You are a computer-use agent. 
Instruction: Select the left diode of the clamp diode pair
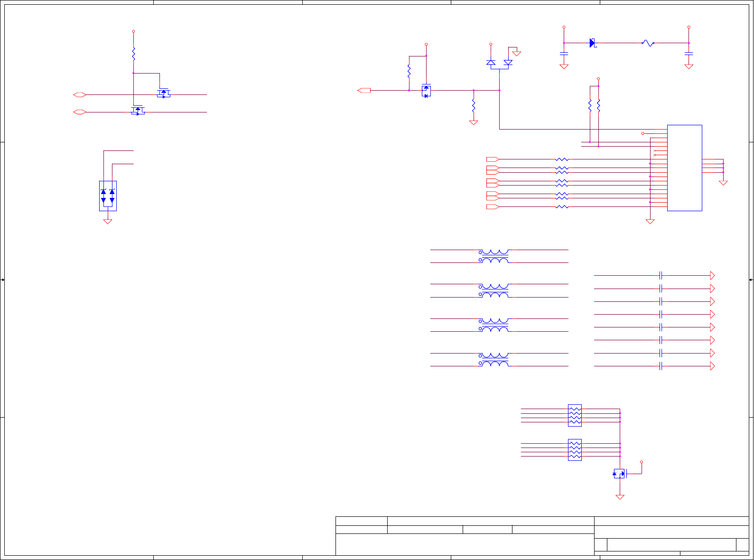491,62
